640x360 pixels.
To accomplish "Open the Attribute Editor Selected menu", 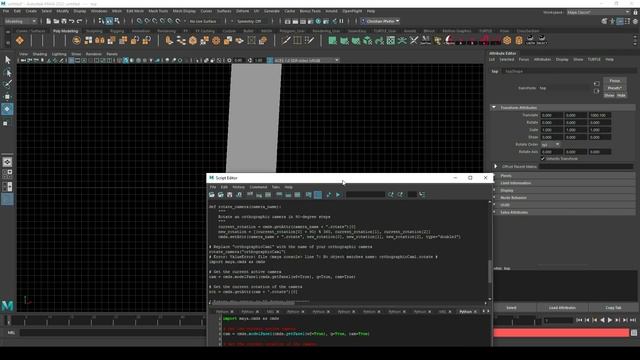I will [x=507, y=60].
